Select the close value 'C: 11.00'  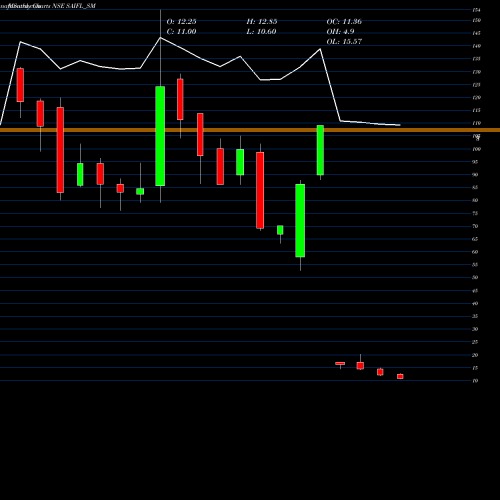click(181, 32)
